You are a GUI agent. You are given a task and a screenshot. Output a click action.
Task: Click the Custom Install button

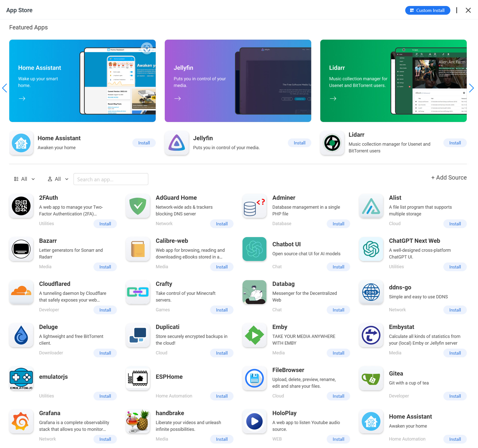click(x=428, y=10)
